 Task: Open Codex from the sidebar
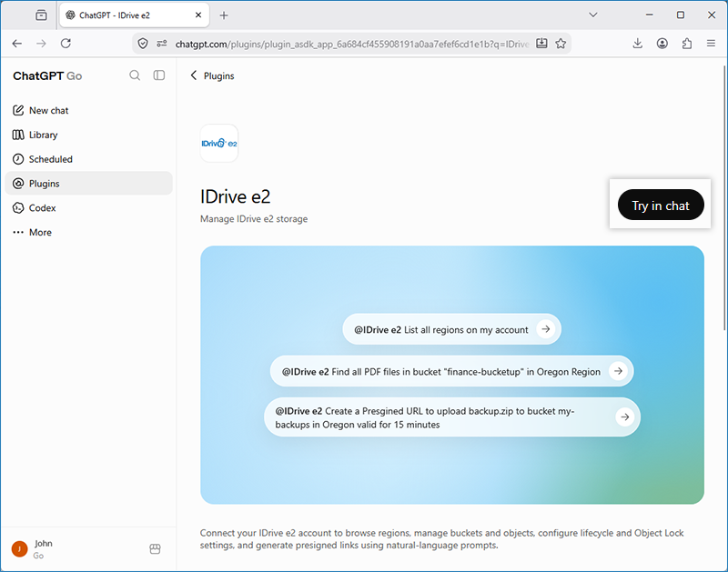pyautogui.click(x=88, y=208)
